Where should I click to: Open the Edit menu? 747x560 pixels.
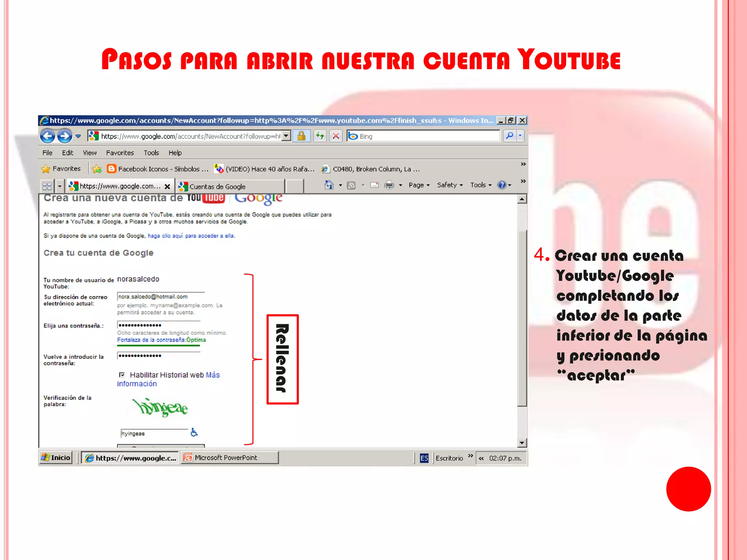67,153
